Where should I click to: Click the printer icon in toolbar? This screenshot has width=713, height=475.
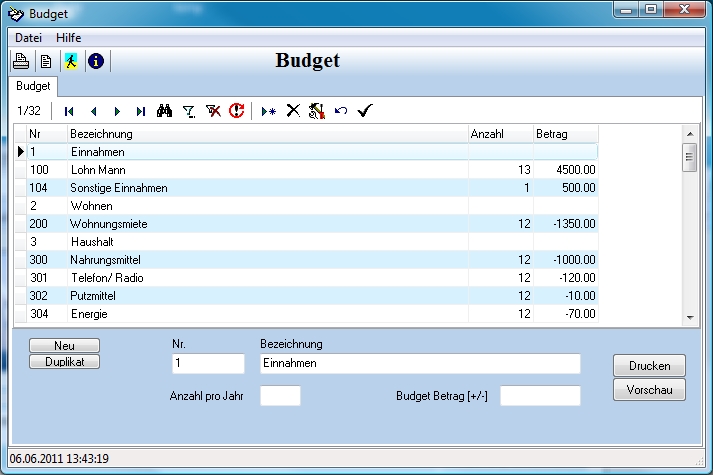point(21,61)
